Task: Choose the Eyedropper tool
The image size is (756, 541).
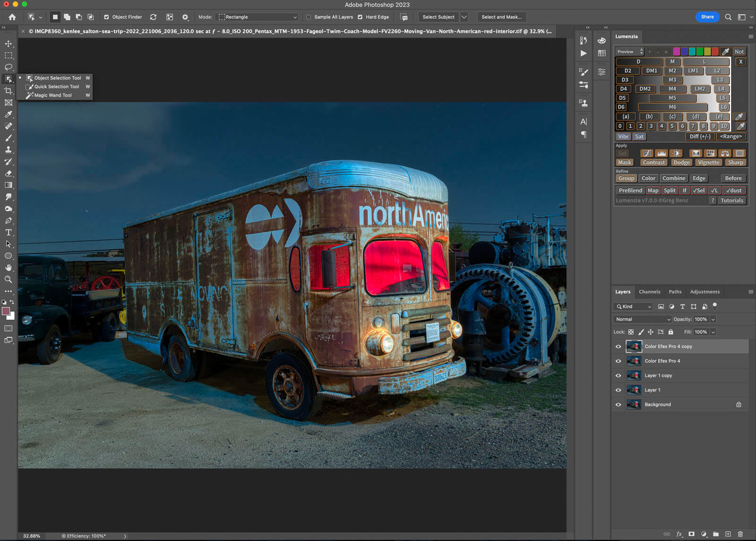Action: click(9, 114)
